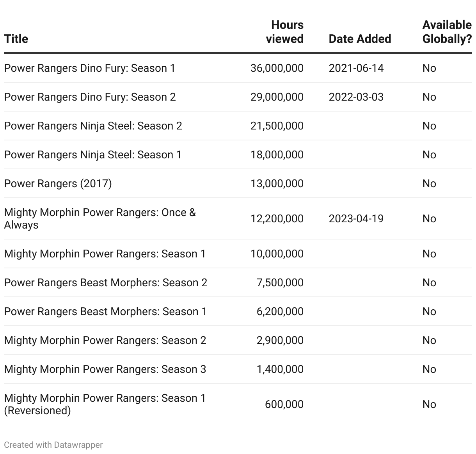
Task: Click the 2021-06-14 date cell
Action: coord(356,68)
